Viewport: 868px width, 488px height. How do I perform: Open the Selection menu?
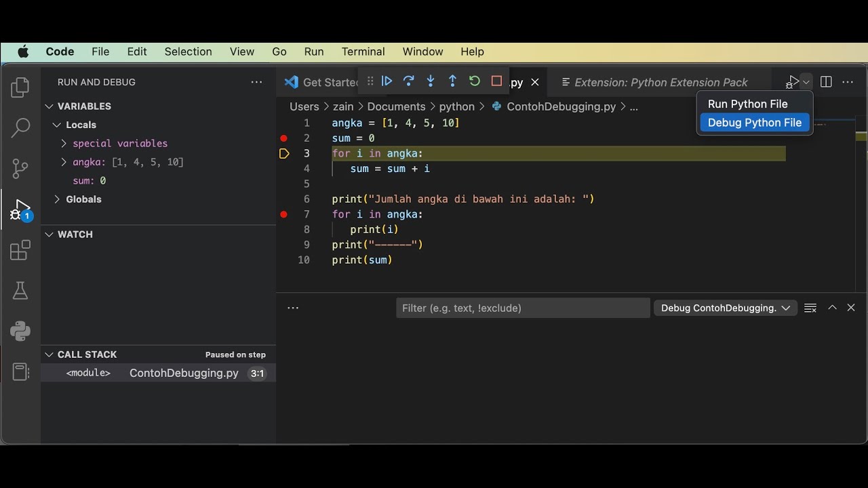coord(188,52)
